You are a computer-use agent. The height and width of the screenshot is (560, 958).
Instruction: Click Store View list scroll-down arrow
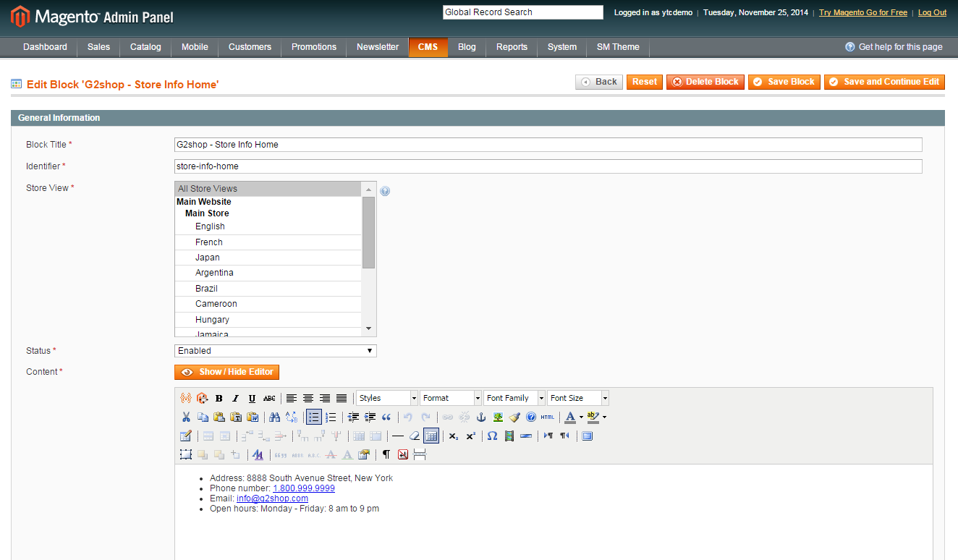(x=368, y=329)
